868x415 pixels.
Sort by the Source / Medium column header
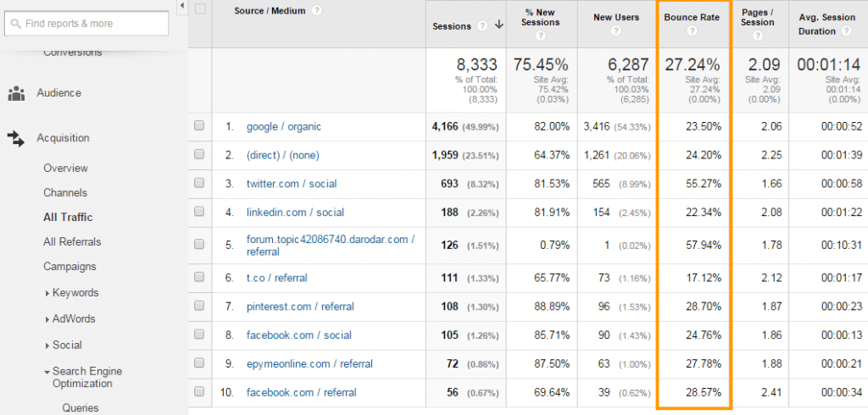tap(270, 10)
